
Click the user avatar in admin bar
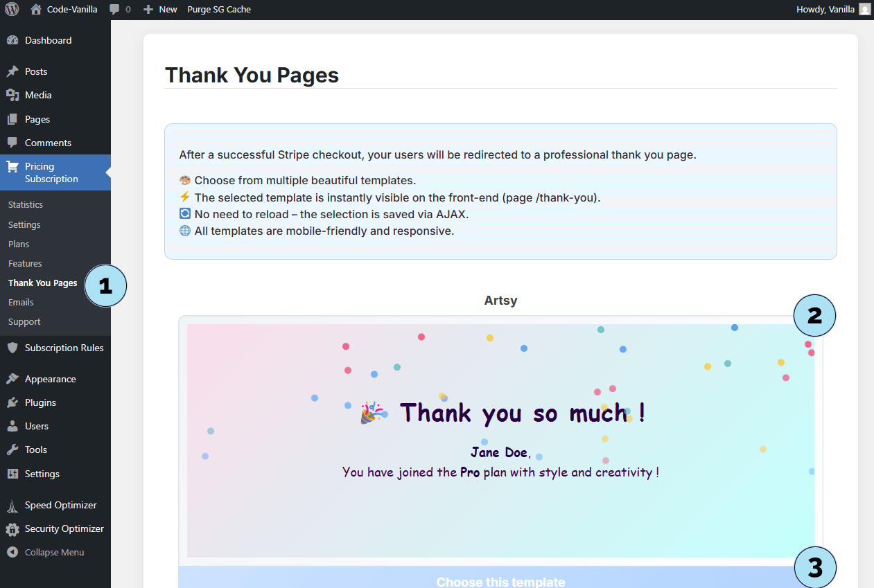coord(864,10)
